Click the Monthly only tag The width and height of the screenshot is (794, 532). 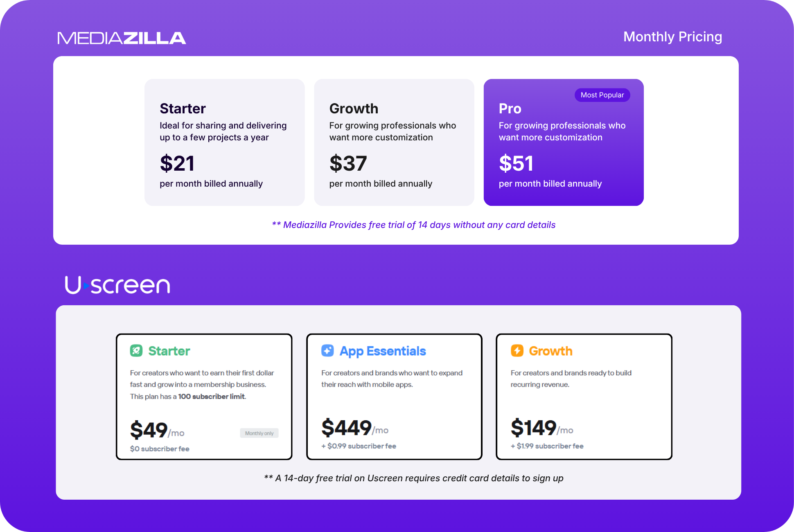click(x=259, y=433)
